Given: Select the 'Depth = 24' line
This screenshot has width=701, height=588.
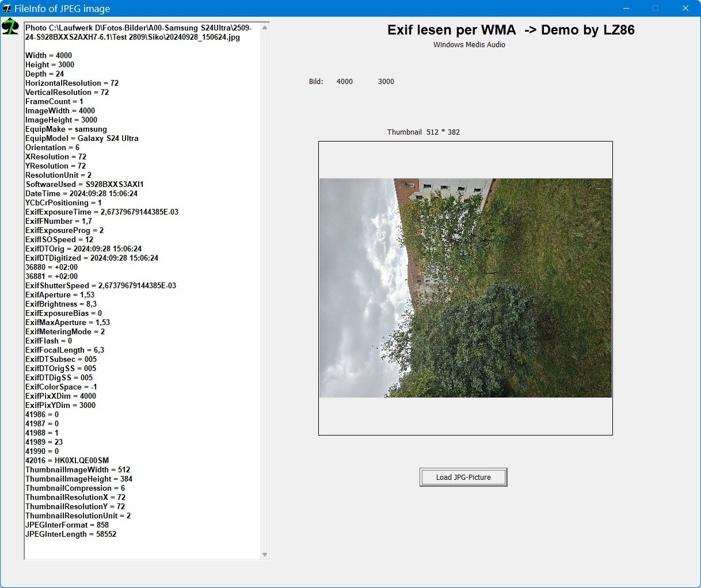Looking at the screenshot, I should (45, 74).
